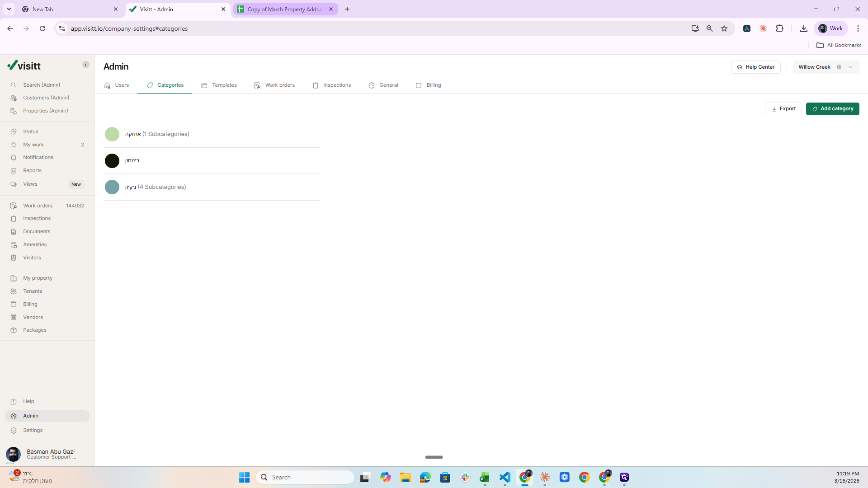The height and width of the screenshot is (488, 868).
Task: Click the Windows taskbar Search box
Action: click(305, 477)
